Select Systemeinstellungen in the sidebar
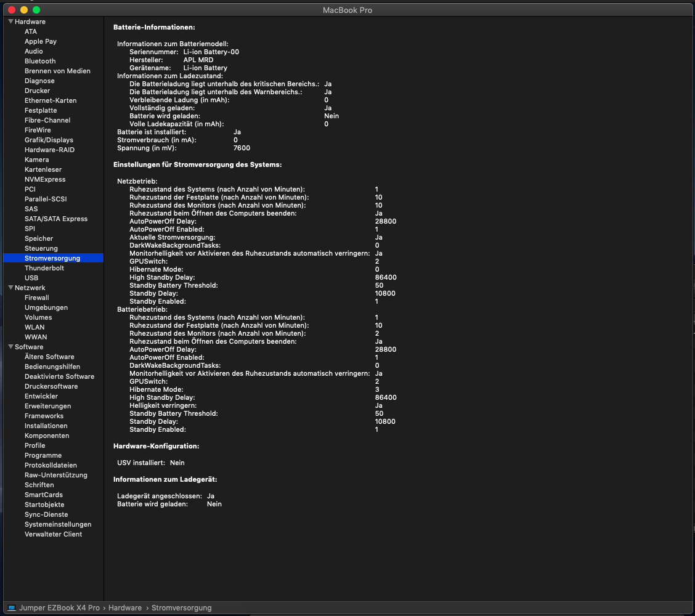Image resolution: width=695 pixels, height=616 pixels. [x=58, y=524]
